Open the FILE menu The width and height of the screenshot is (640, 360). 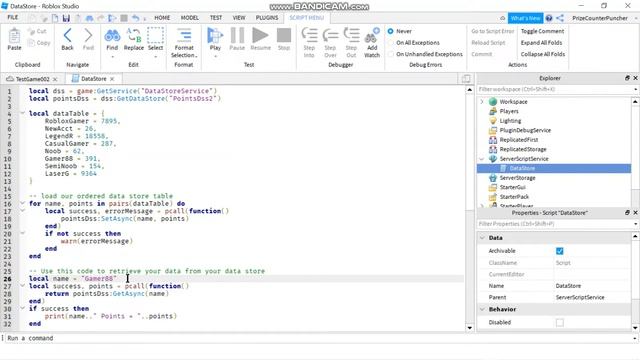point(13,18)
